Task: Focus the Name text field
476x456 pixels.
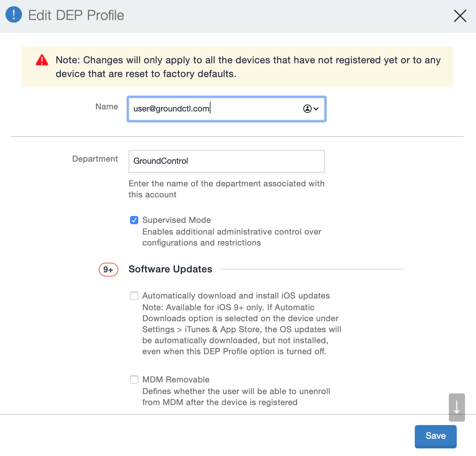Action: tap(213, 109)
